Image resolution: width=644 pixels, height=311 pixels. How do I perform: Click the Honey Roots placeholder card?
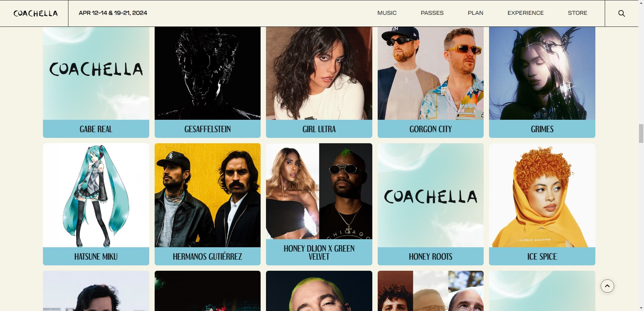[430, 204]
